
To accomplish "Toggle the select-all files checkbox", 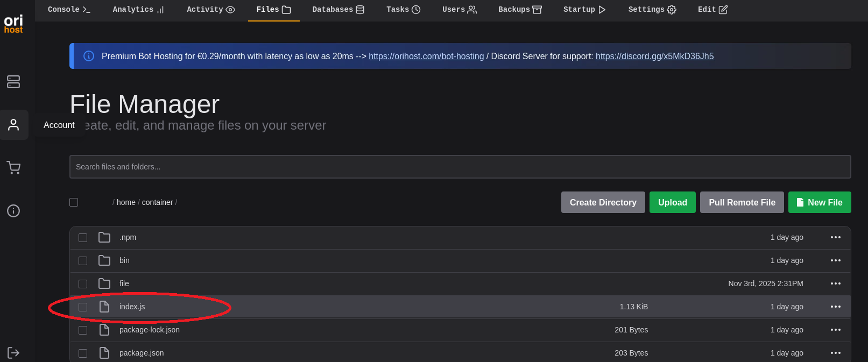I will (x=74, y=202).
